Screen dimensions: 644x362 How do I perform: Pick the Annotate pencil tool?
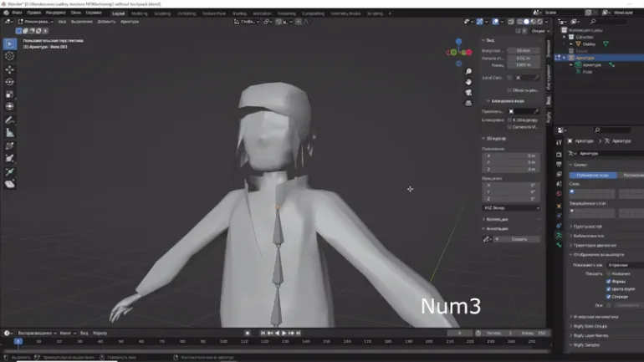(10, 120)
